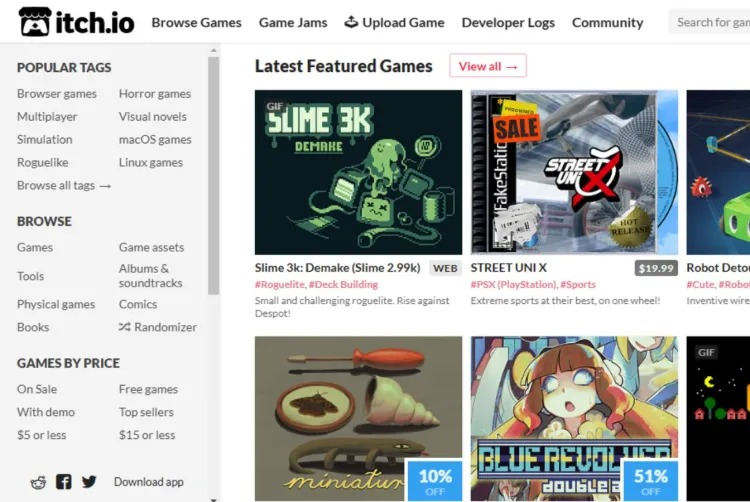Go to the Community section
This screenshot has height=502, width=750.
607,22
